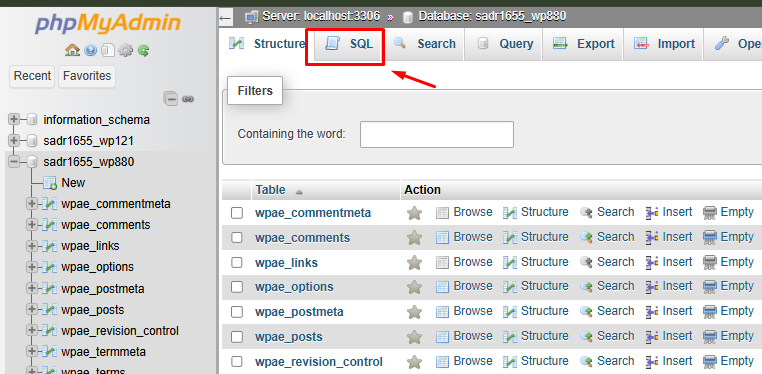Open the Structure tab
Screen dimensions: 762x374
point(266,44)
